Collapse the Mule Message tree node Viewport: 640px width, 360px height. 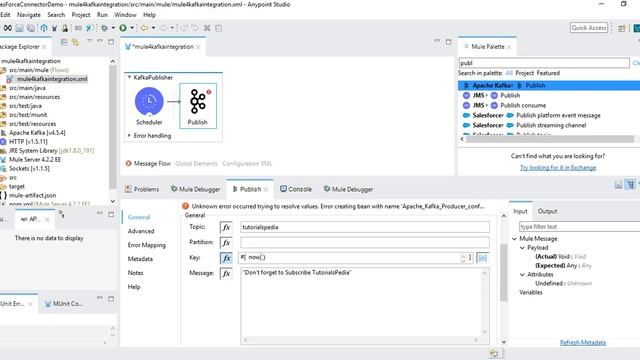click(514, 239)
